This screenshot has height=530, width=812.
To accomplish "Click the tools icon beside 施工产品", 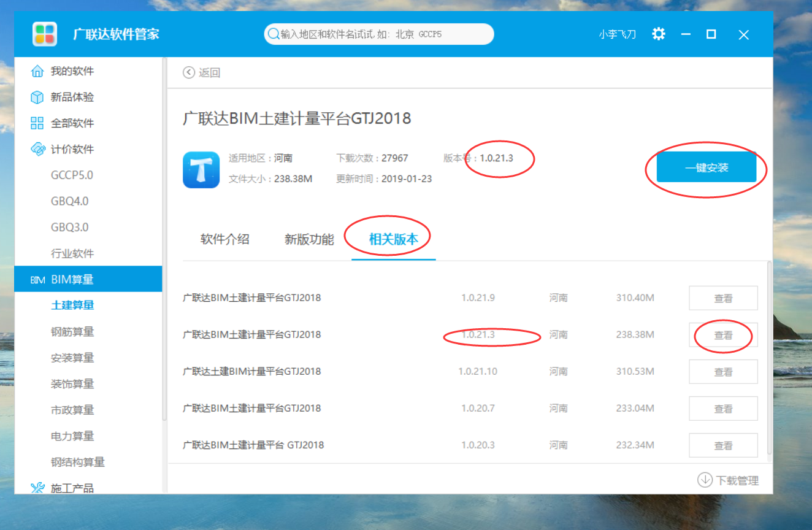I will (37, 488).
